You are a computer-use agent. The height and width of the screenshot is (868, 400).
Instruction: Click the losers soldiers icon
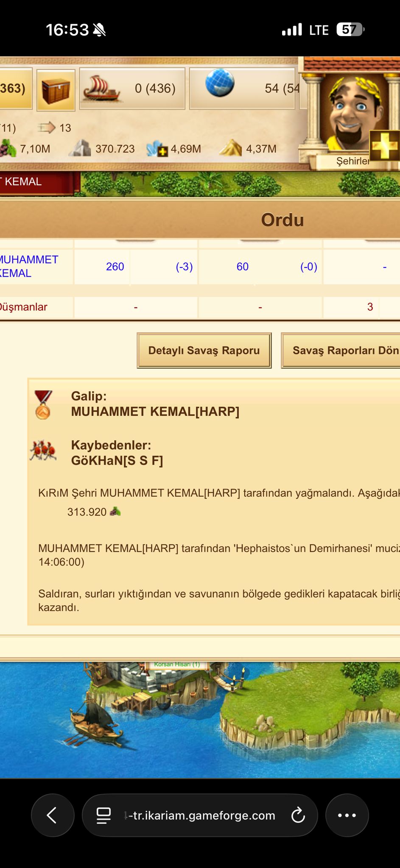[43, 451]
